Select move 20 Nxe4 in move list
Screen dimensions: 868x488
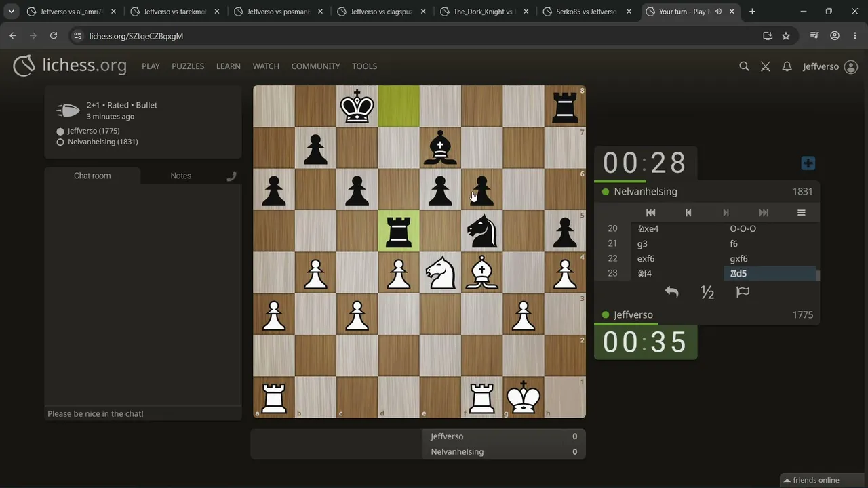pos(677,228)
